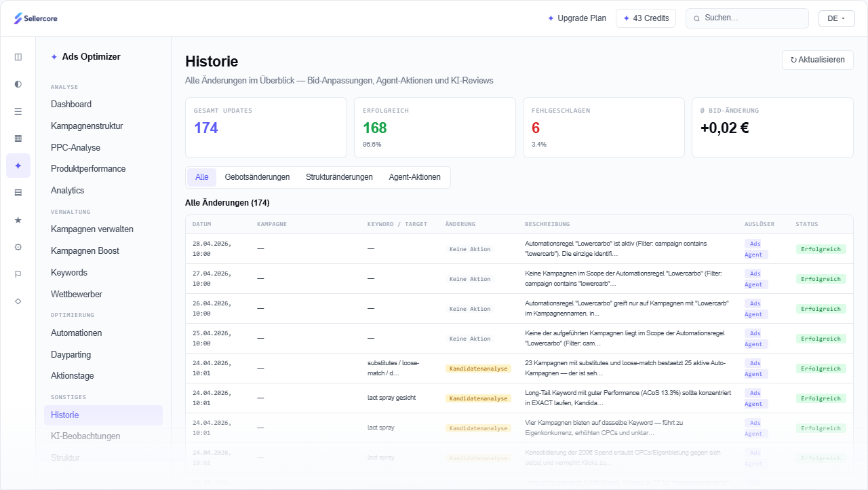Viewport: 868px width, 490px height.
Task: Open the 43 Credits button
Action: [x=646, y=18]
